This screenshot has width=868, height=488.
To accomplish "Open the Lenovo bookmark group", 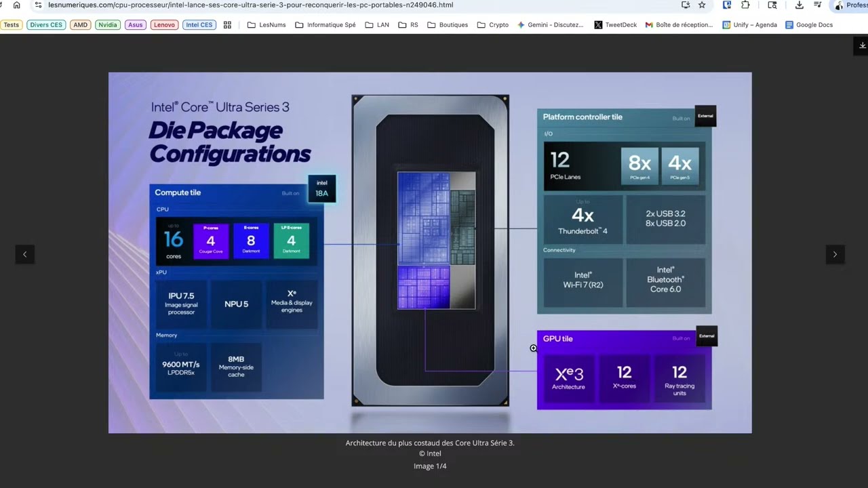I will click(164, 25).
